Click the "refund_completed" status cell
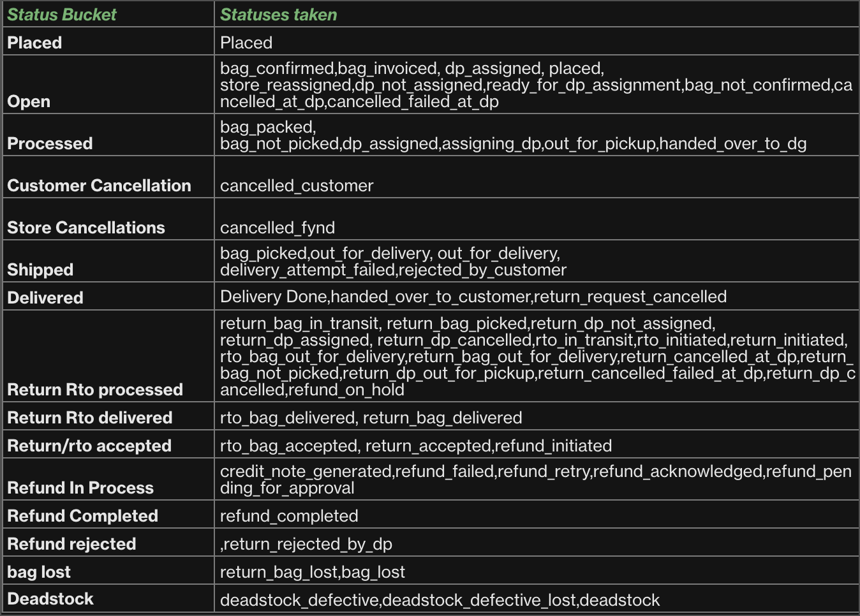The height and width of the screenshot is (616, 860). click(x=289, y=516)
